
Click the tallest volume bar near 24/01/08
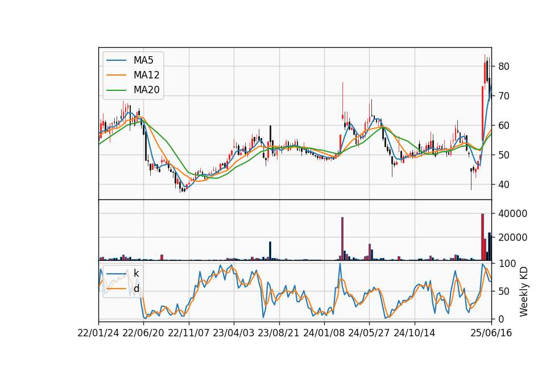[x=342, y=239]
